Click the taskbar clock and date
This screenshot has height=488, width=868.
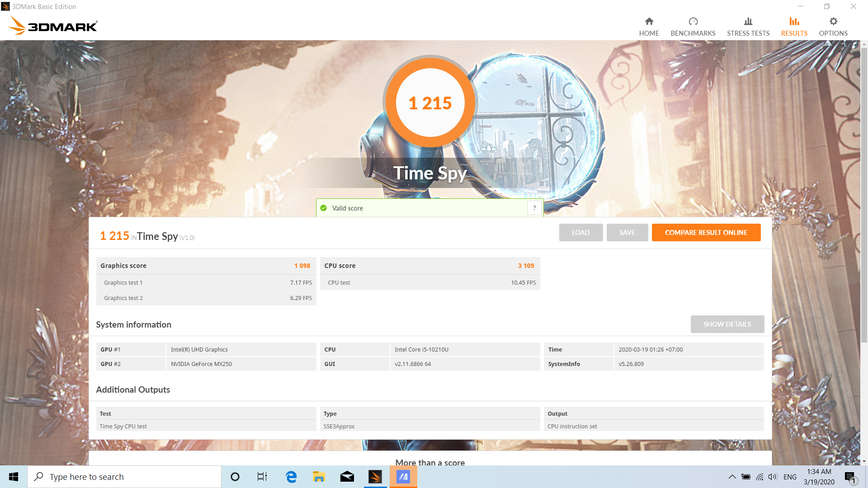pos(819,477)
